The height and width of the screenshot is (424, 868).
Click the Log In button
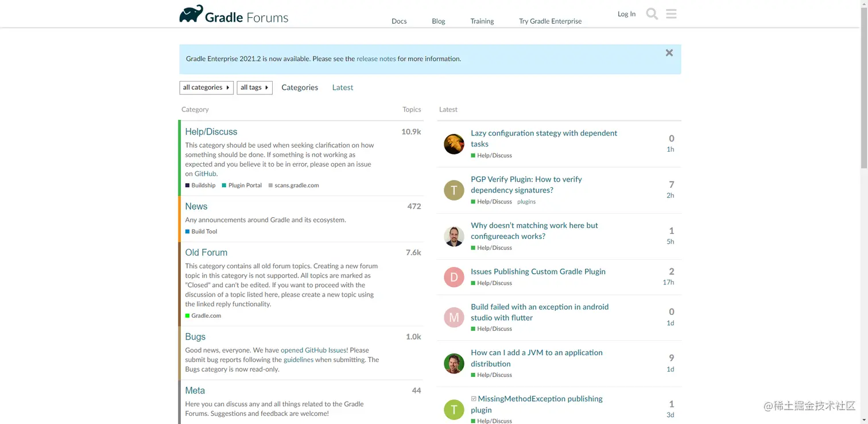point(626,14)
